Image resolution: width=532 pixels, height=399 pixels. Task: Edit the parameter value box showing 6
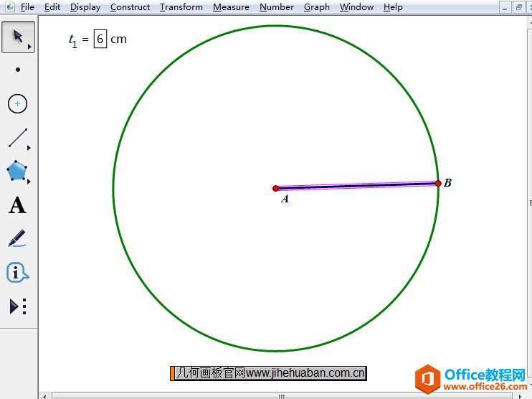coord(100,39)
